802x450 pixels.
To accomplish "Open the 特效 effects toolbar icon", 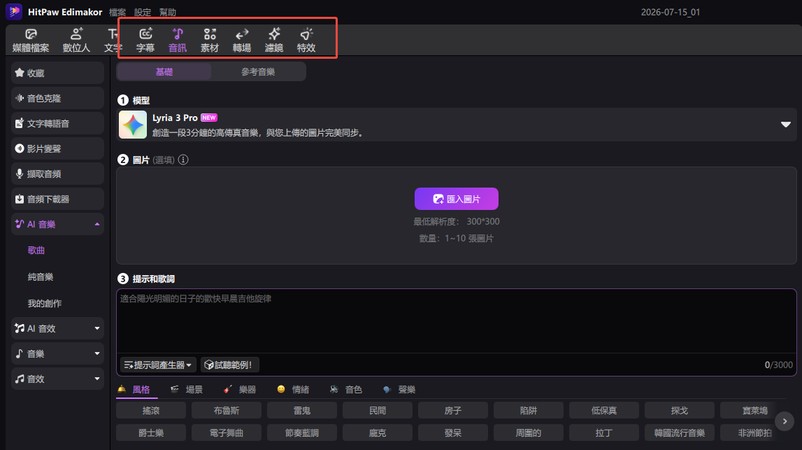I will coord(306,40).
